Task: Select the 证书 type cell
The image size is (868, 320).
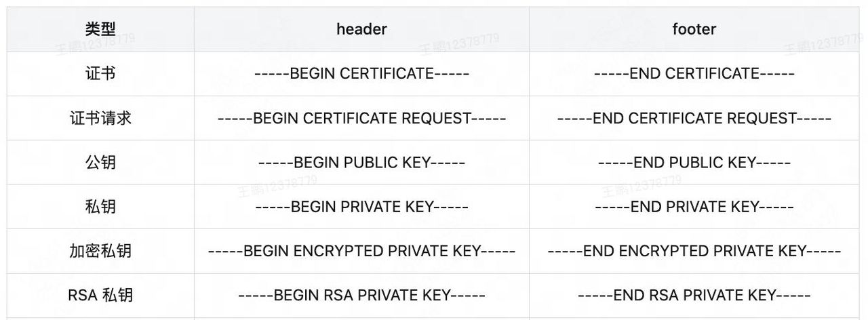Action: 100,73
